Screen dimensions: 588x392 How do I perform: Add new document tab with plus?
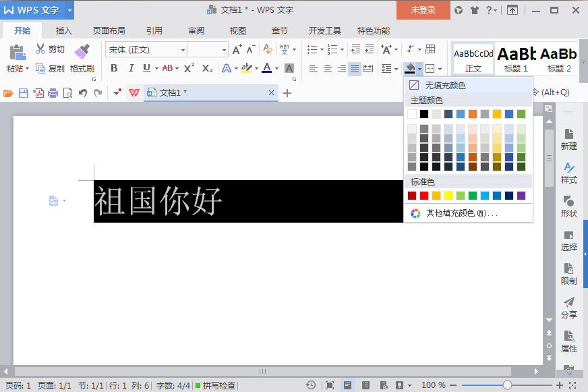tap(287, 93)
